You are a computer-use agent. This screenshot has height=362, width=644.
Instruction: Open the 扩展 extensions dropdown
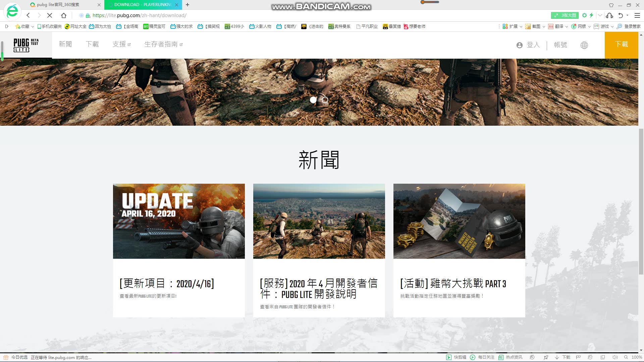512,26
